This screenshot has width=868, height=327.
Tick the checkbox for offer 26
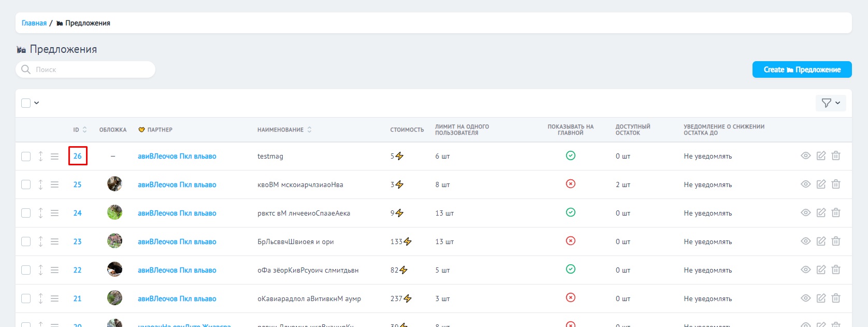[26, 157]
